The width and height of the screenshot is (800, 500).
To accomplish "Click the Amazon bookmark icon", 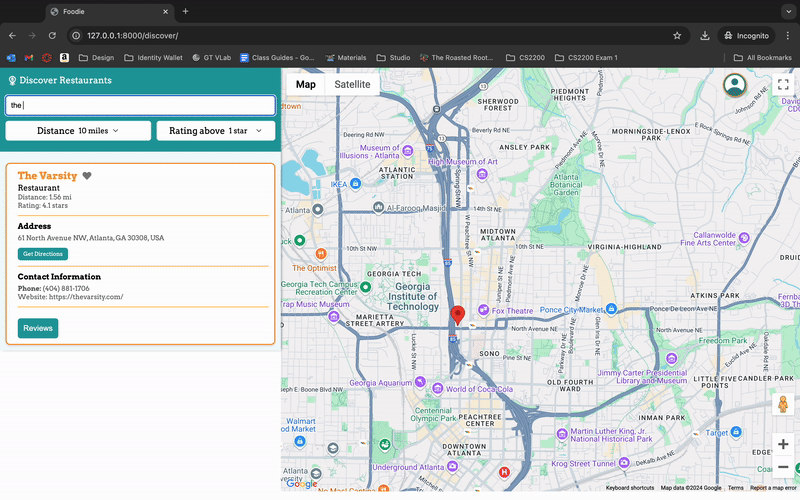I will coord(64,58).
